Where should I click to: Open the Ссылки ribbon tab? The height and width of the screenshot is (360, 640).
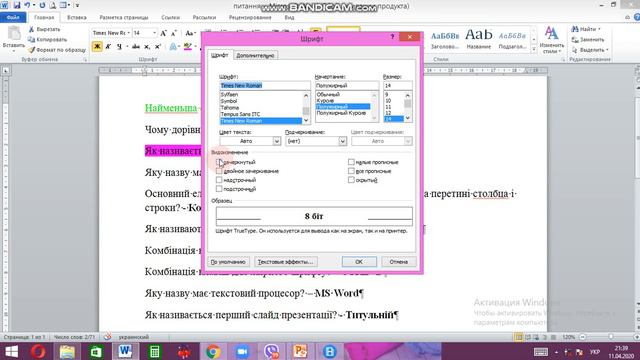[x=170, y=18]
